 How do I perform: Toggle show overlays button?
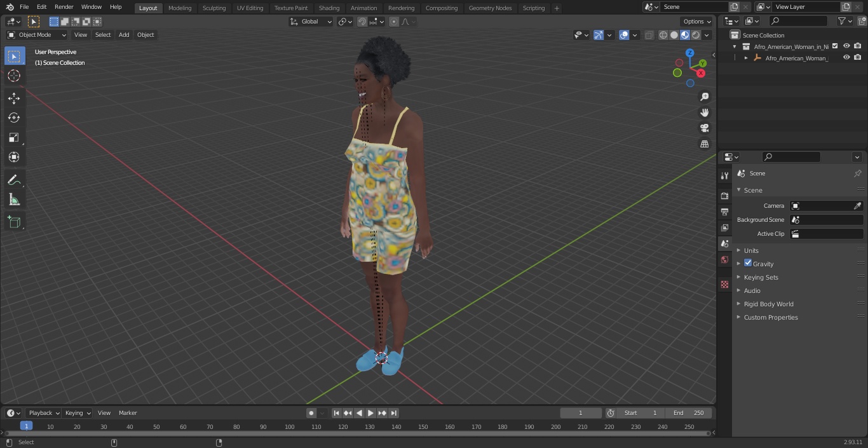[624, 35]
